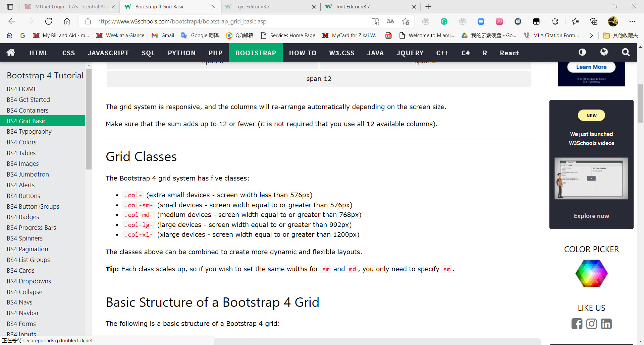Select PYTHON in the top navigation
The height and width of the screenshot is (345, 644).
click(x=181, y=53)
